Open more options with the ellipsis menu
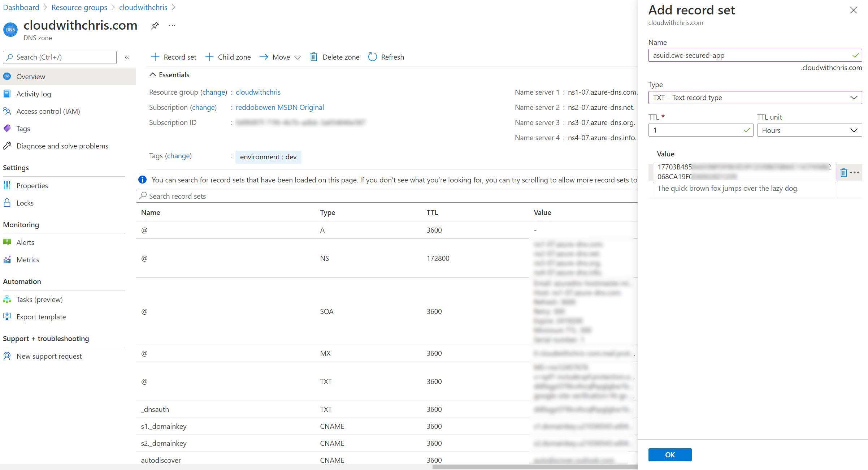Viewport: 868px width, 470px height. point(172,25)
